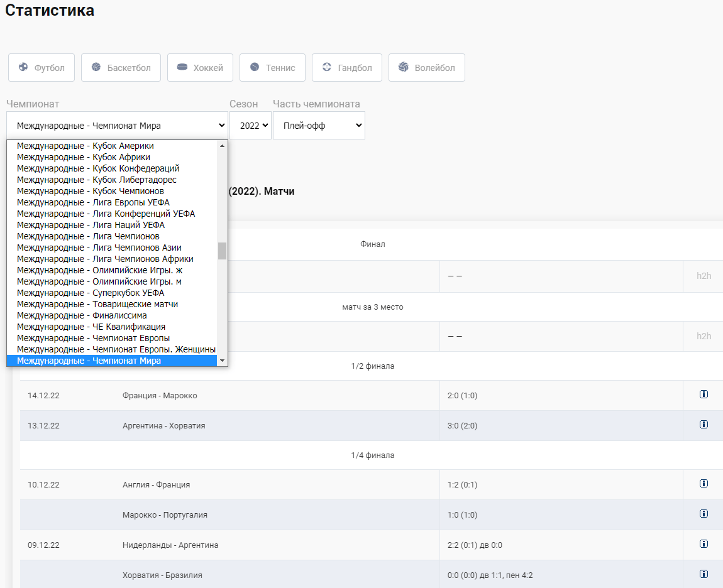Choose Лига Чемпионов from the list
723x588 pixels.
(112, 236)
